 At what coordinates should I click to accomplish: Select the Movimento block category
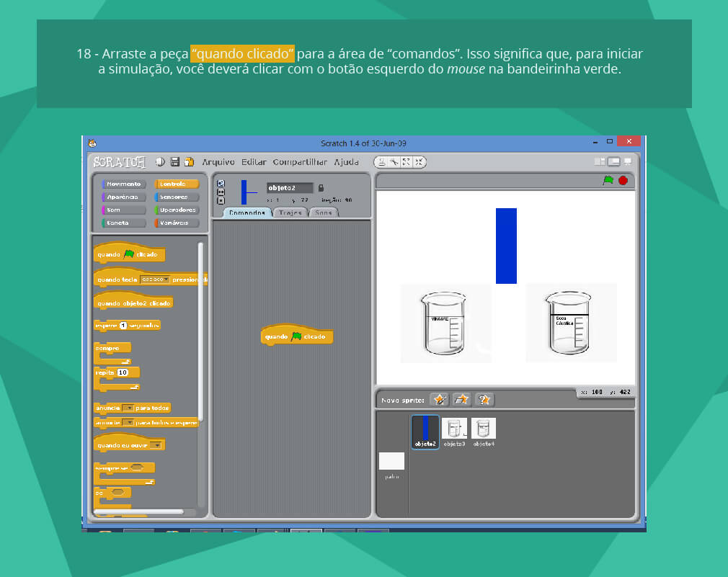[x=123, y=184]
